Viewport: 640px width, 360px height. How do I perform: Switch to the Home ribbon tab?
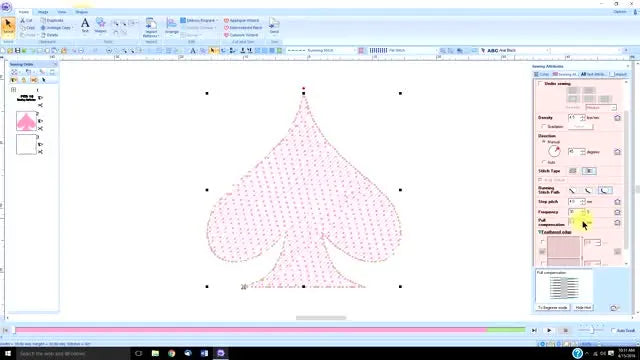coord(24,12)
